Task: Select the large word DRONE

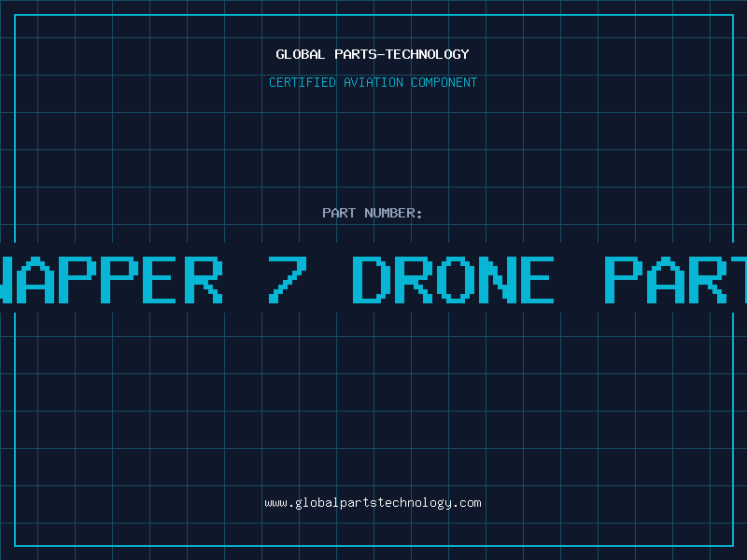Action: (453, 280)
